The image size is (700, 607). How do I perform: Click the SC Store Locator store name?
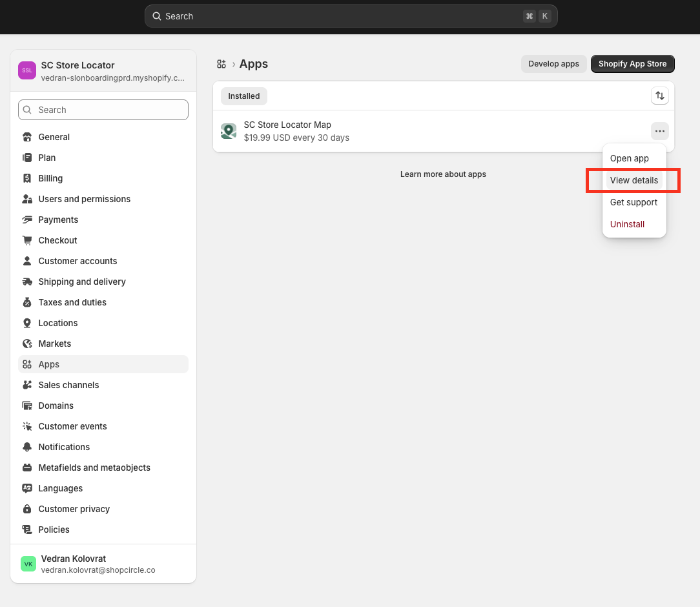(77, 65)
